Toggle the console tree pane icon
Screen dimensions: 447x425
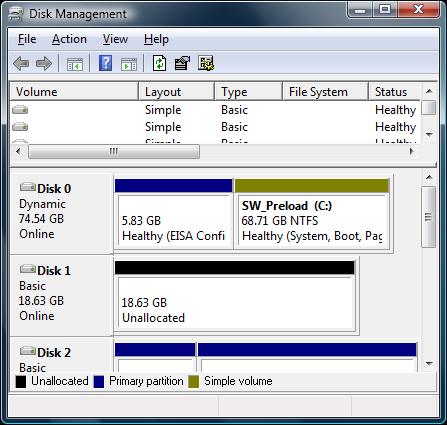point(75,63)
